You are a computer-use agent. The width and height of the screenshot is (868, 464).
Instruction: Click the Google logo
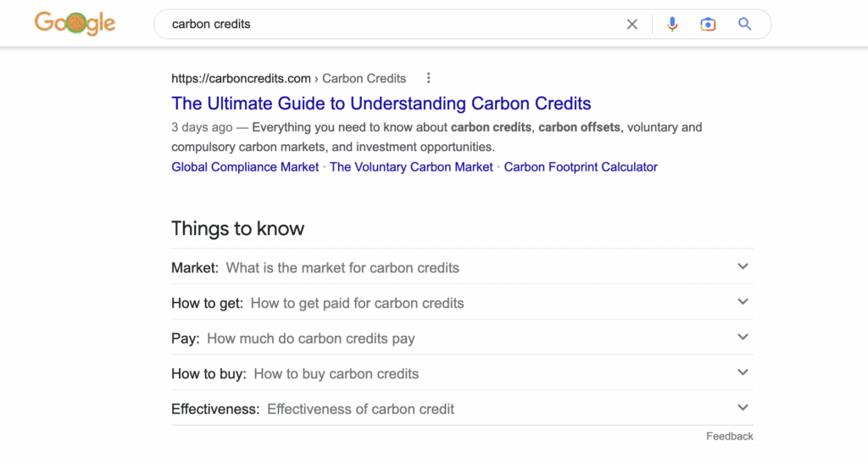(x=75, y=23)
